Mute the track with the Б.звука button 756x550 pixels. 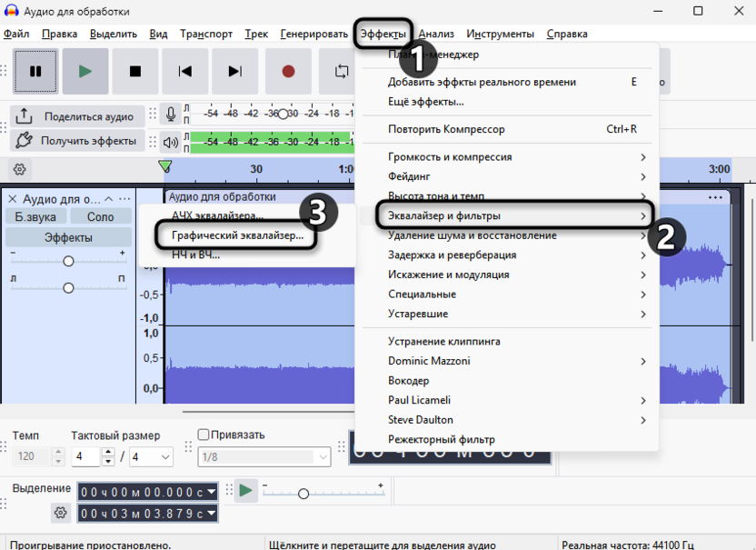(34, 215)
